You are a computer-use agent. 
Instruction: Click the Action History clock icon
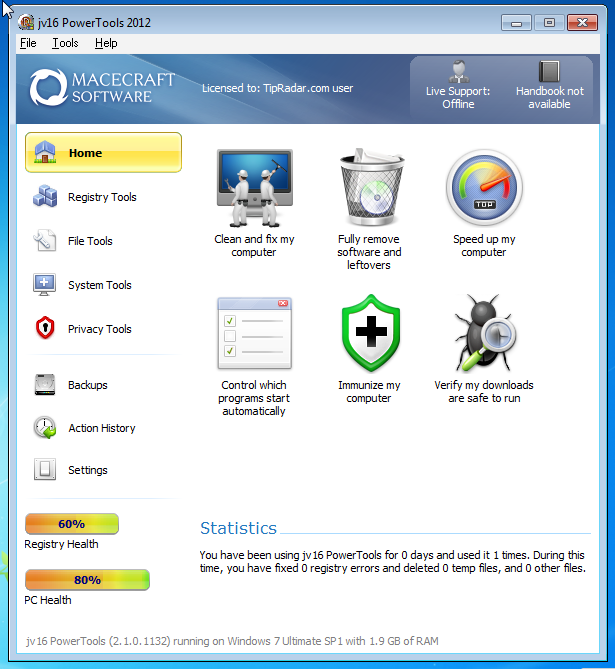45,428
